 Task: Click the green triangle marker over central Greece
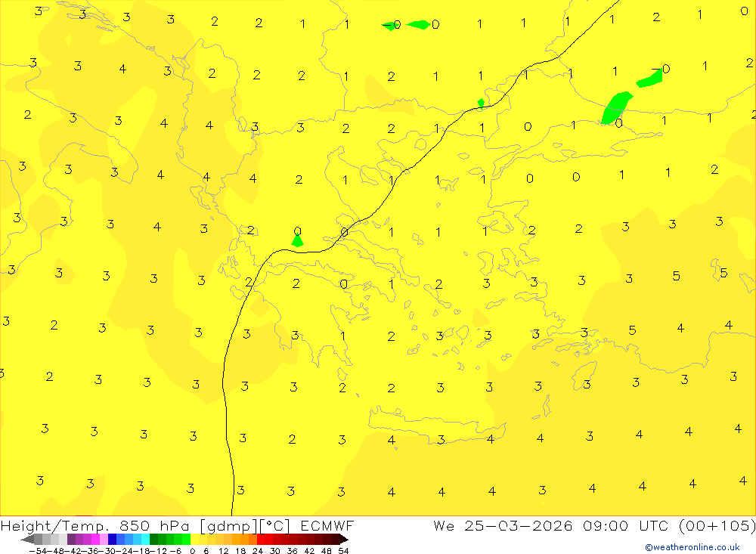pyautogui.click(x=297, y=240)
